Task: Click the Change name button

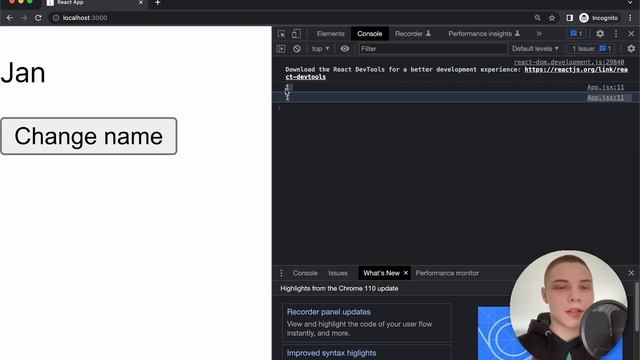Action: tap(89, 136)
